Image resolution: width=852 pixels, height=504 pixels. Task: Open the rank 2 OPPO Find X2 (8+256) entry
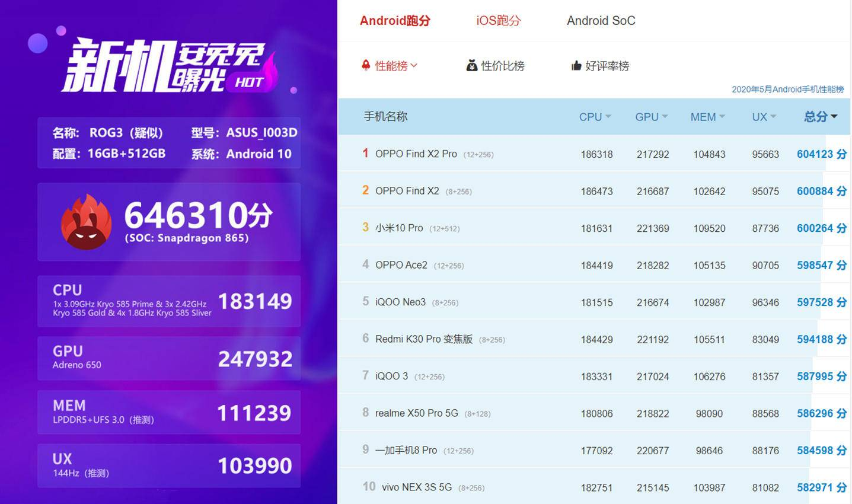coord(407,191)
